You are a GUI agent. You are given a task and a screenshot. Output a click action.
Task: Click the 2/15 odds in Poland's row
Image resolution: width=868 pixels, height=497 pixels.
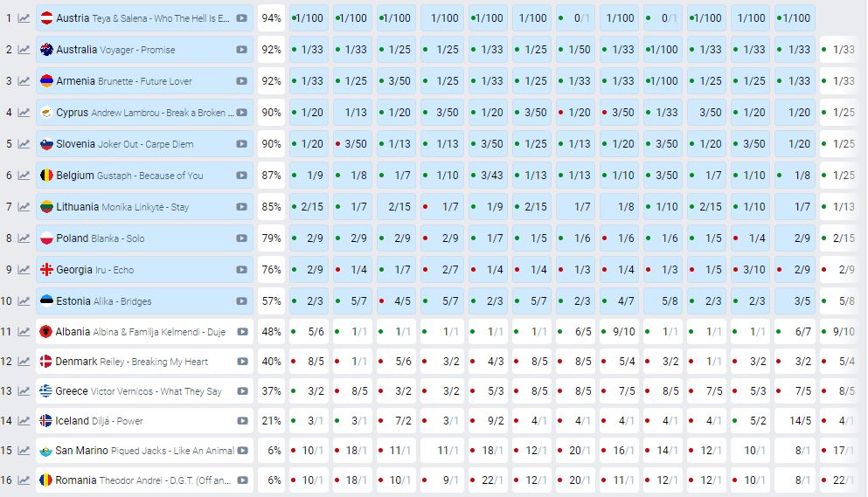point(839,238)
